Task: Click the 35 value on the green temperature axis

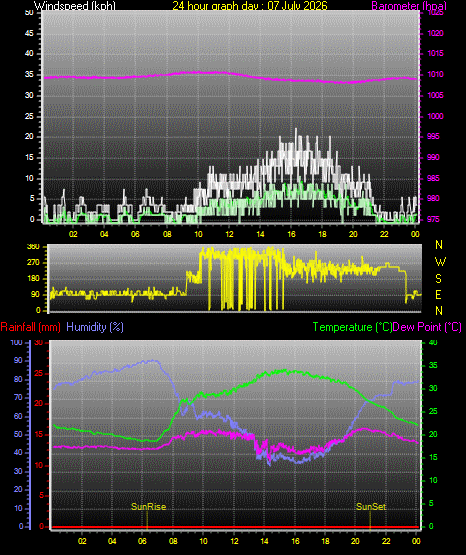Action: (433, 365)
